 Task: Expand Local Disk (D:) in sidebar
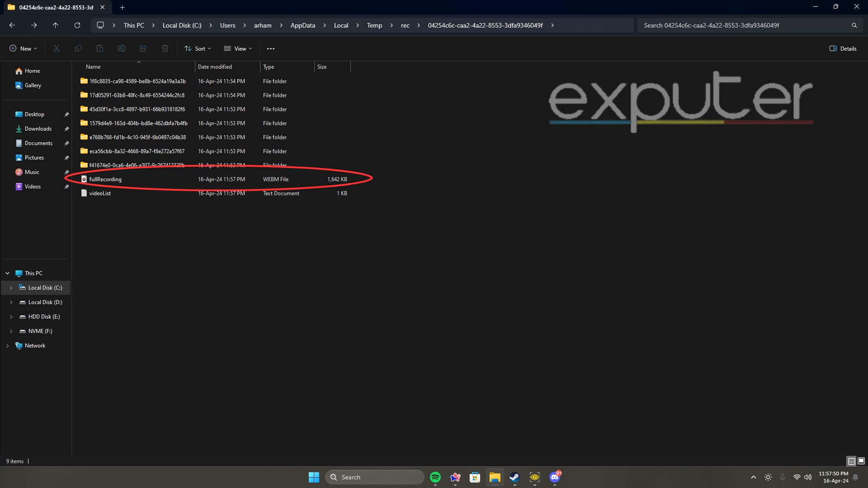11,302
